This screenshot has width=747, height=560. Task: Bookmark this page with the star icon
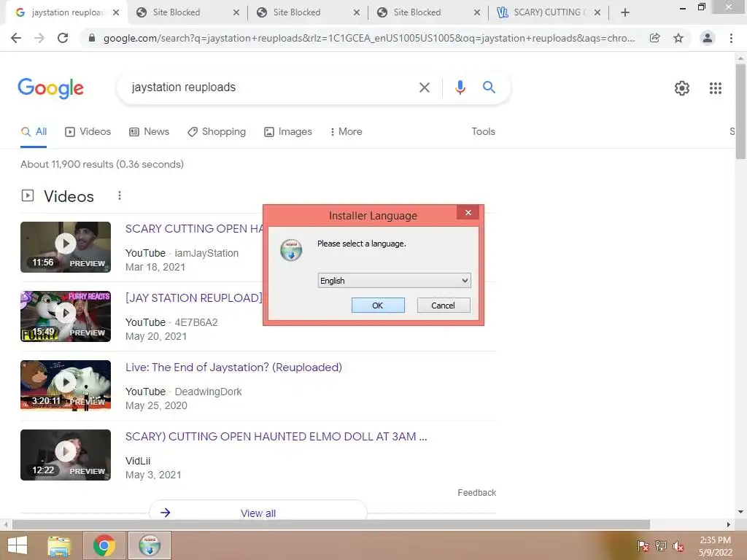click(678, 38)
